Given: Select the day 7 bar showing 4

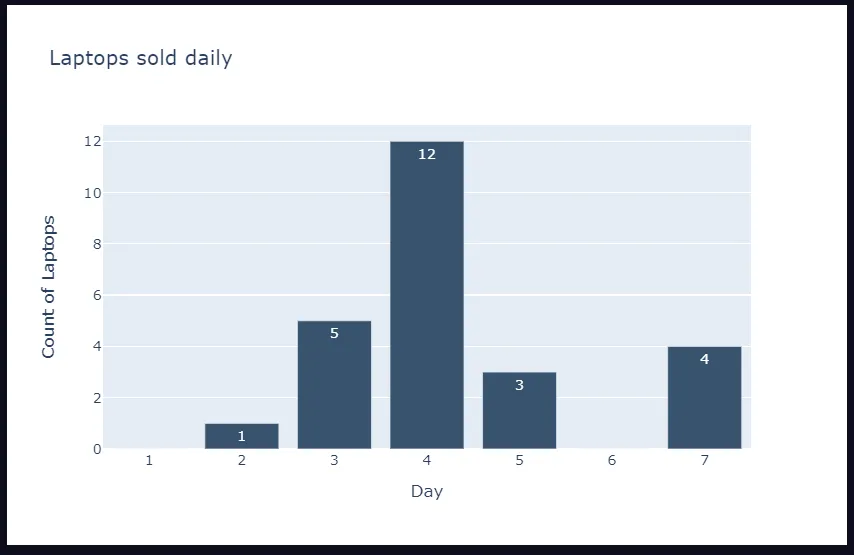Looking at the screenshot, I should [x=704, y=398].
